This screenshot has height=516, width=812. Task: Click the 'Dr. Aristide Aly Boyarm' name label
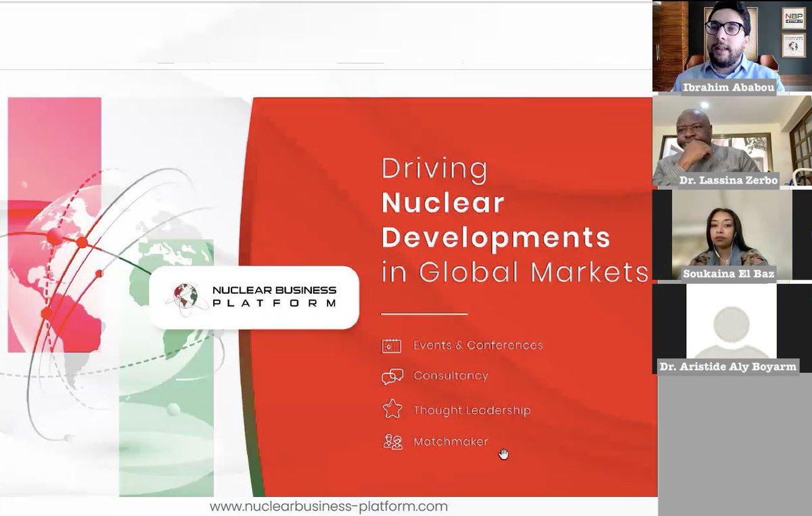(x=728, y=366)
